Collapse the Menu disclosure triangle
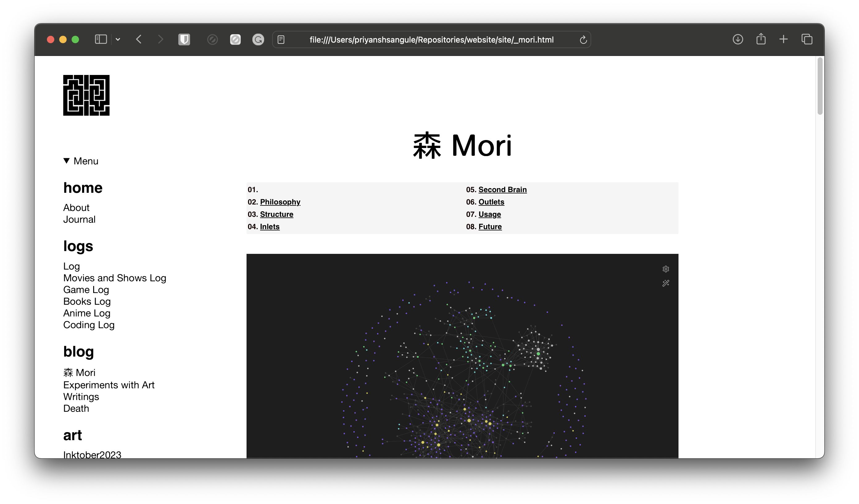Screen dimensions: 859x504 (66, 160)
